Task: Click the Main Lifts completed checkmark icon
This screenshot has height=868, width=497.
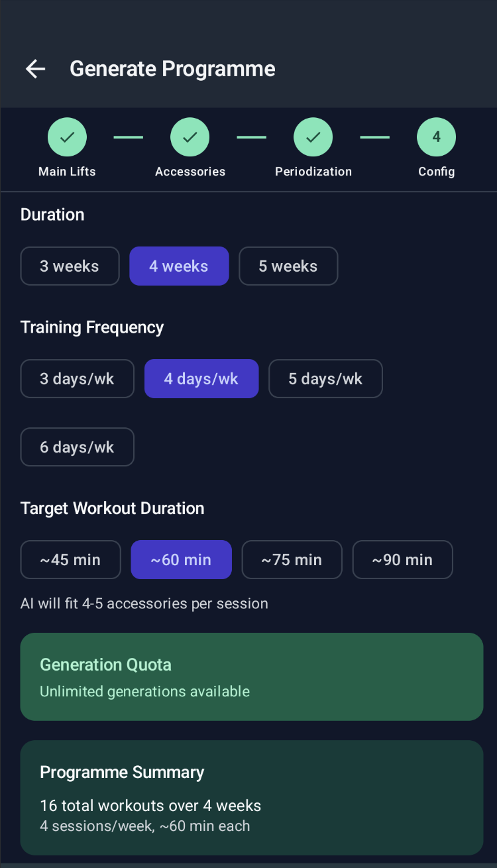Action: point(67,136)
